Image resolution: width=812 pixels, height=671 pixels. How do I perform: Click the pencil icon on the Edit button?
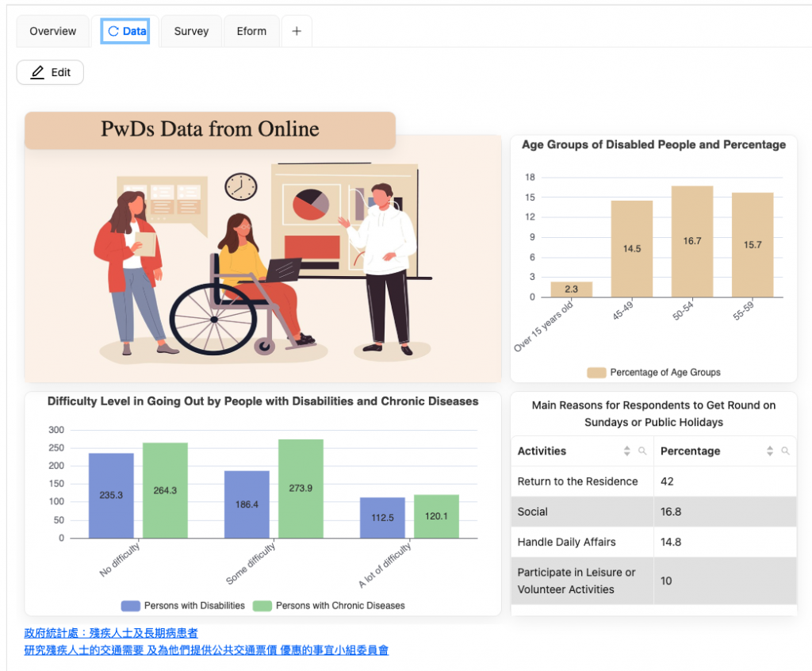[37, 72]
